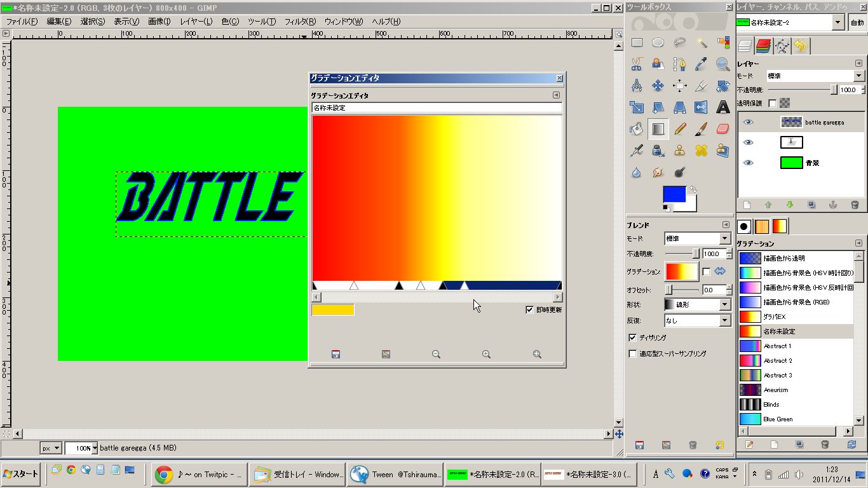Screen dimensions: 868x488
Task: Select the Eraser tool
Action: pos(723,129)
